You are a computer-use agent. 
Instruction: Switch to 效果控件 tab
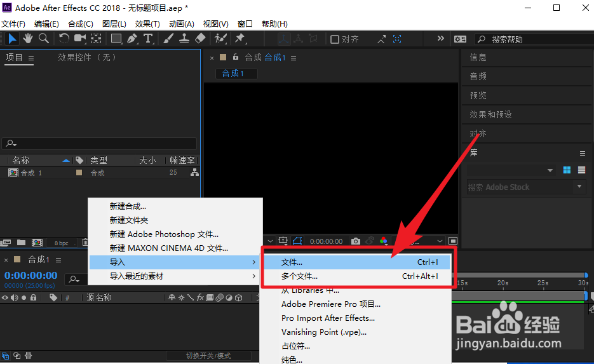click(87, 57)
